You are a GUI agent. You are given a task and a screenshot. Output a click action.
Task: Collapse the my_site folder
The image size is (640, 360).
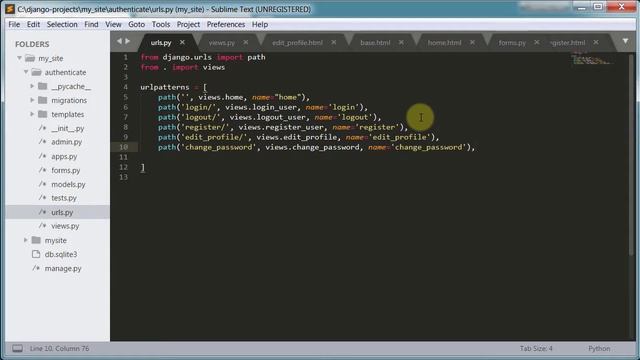point(19,58)
